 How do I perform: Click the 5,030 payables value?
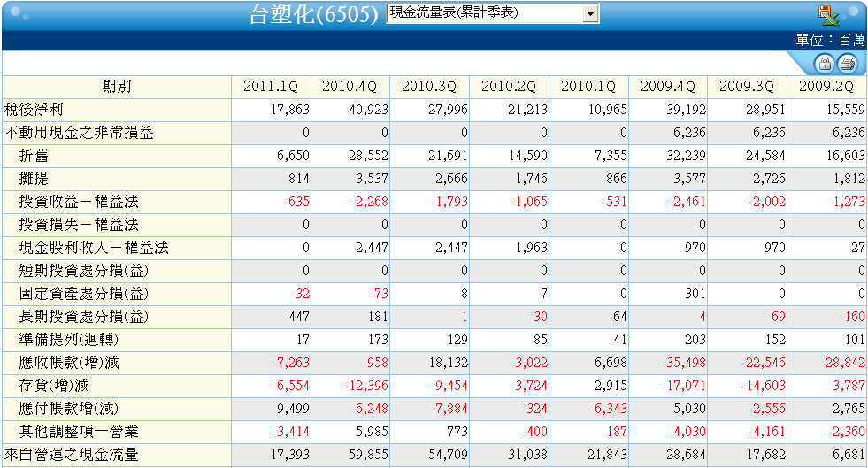tap(690, 409)
